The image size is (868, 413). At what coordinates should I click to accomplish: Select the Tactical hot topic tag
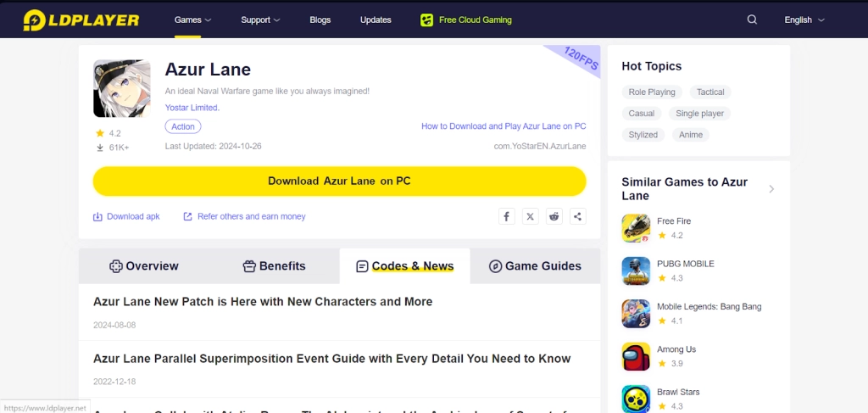tap(710, 92)
